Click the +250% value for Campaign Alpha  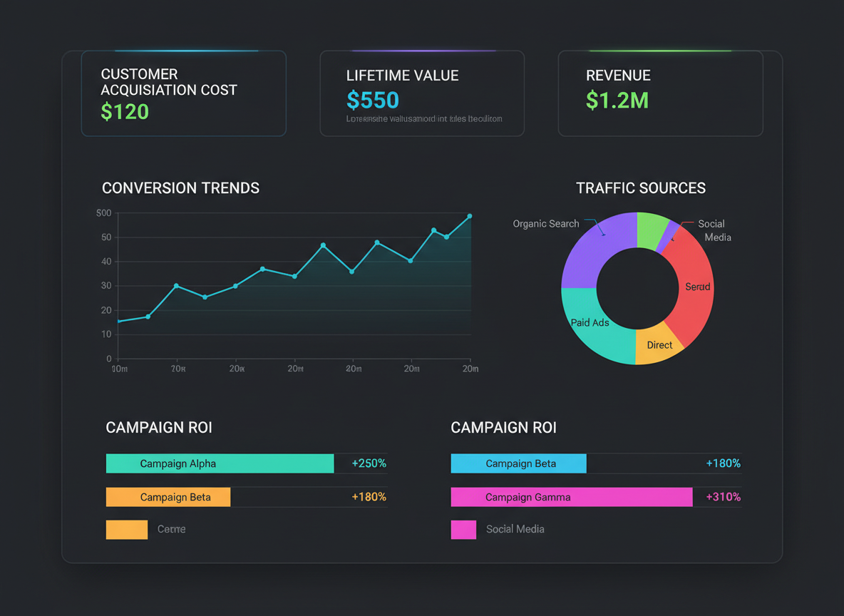(369, 463)
